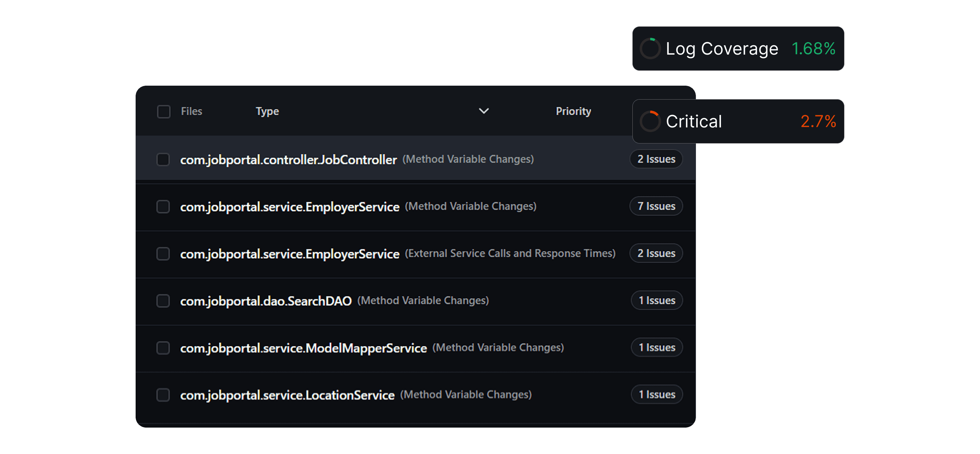Click the Critical progress ring icon
The image size is (980, 454).
tap(650, 121)
